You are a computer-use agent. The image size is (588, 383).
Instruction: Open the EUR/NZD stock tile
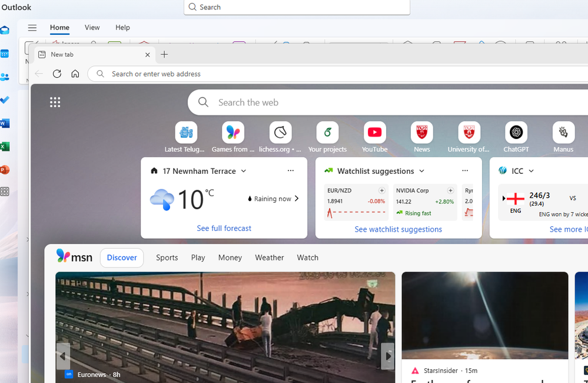(x=356, y=202)
